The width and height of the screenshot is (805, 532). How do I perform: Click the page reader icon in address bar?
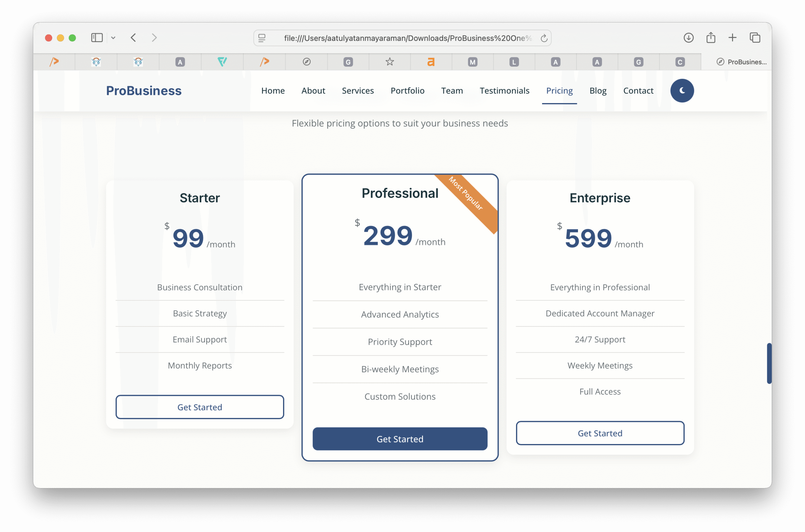pos(262,38)
